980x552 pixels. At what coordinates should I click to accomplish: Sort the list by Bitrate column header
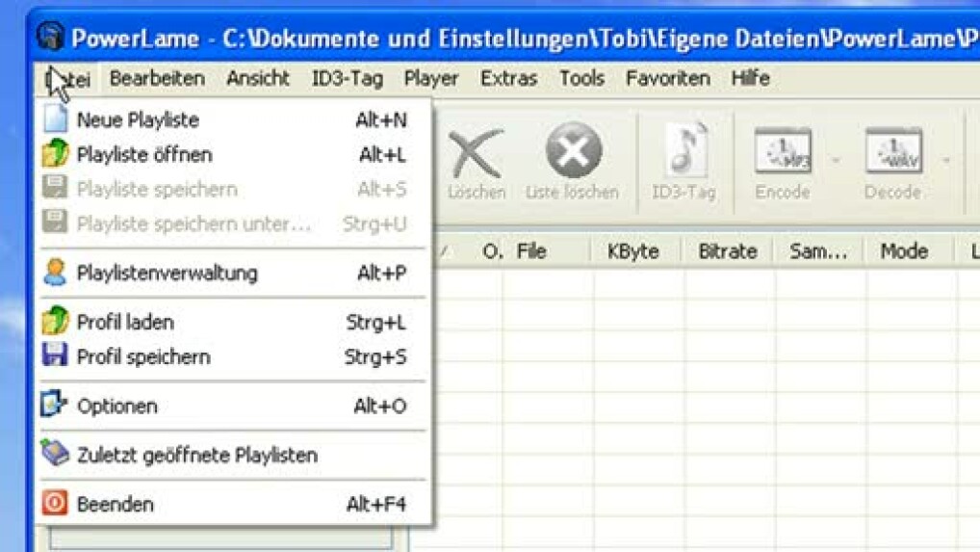728,251
